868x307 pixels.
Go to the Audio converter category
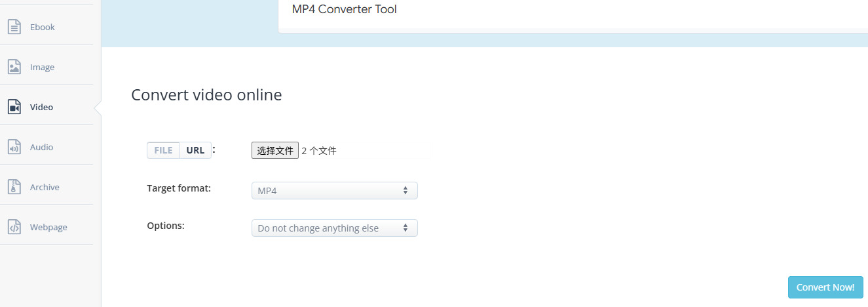(41, 147)
